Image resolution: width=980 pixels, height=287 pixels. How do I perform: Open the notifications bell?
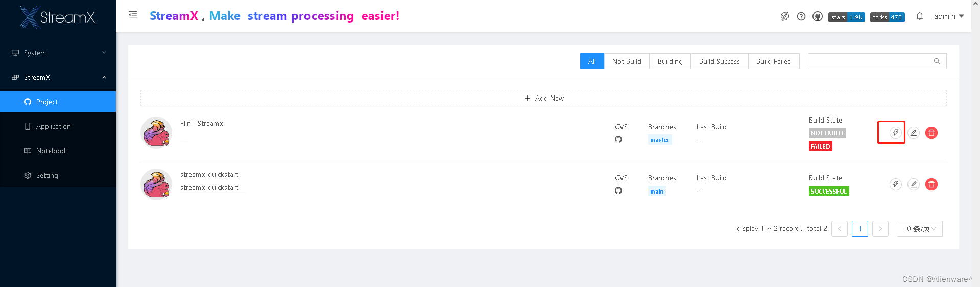920,16
